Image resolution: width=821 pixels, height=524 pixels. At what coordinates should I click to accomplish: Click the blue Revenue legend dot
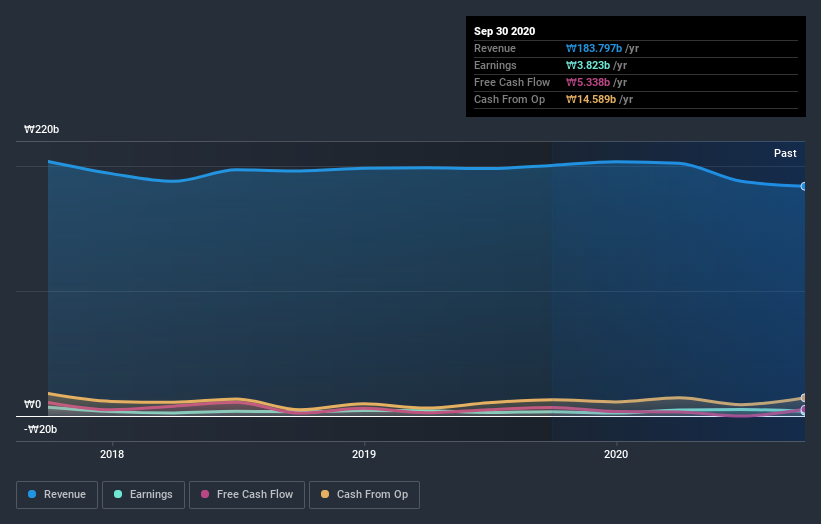[x=32, y=494]
